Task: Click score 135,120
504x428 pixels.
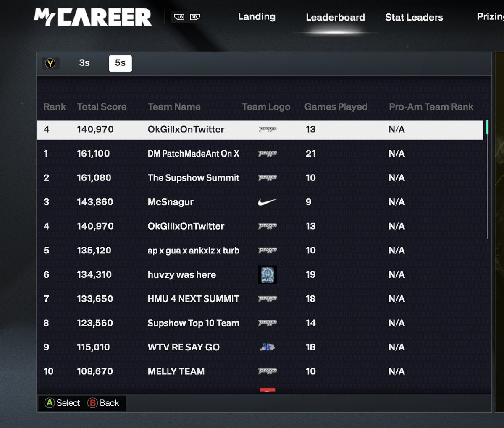Action: tap(94, 251)
